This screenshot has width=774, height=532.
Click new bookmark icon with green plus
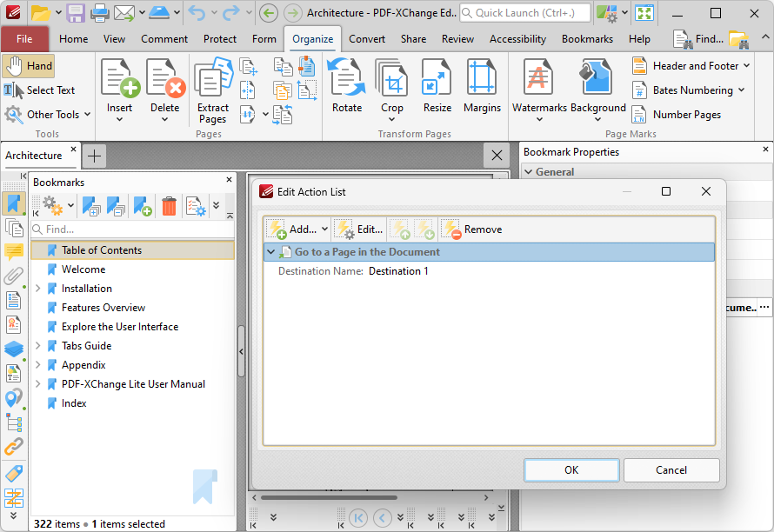[x=142, y=206]
